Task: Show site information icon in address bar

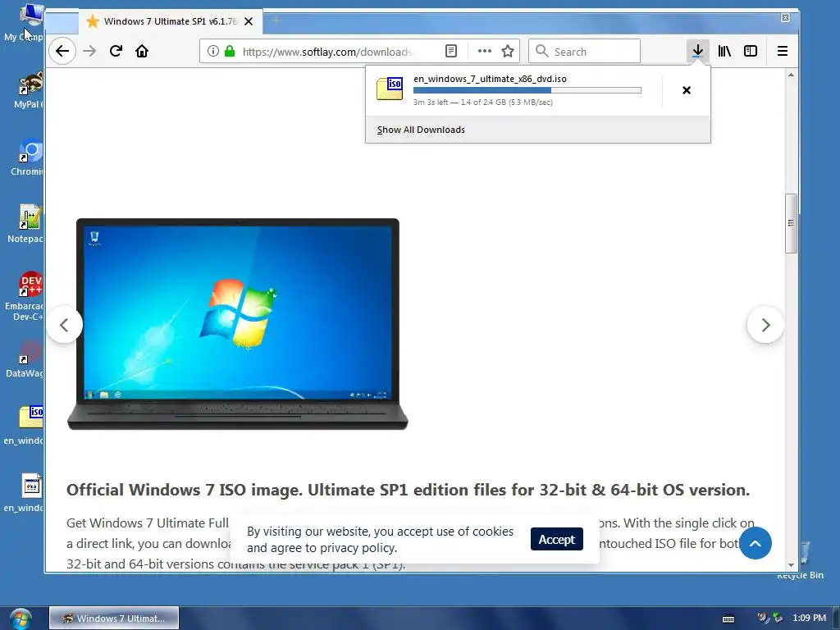Action: pos(212,52)
